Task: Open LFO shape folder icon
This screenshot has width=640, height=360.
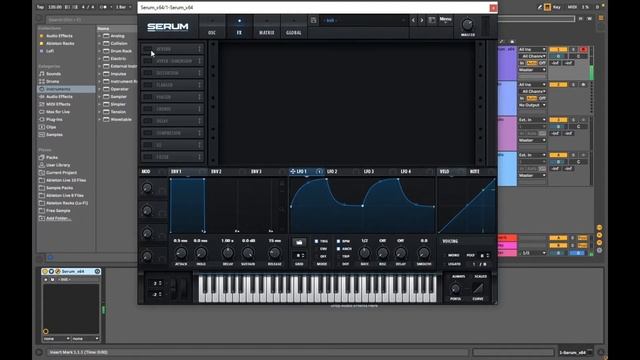Action: (x=299, y=242)
